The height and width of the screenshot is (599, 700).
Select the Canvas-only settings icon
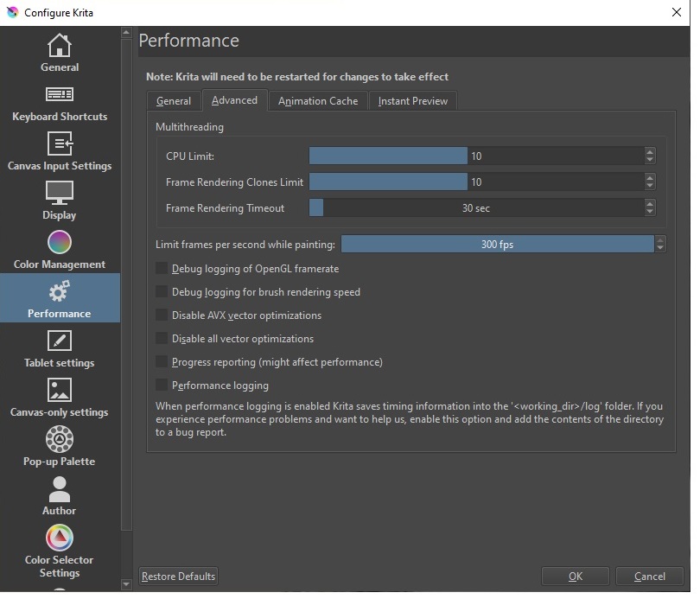coord(60,390)
